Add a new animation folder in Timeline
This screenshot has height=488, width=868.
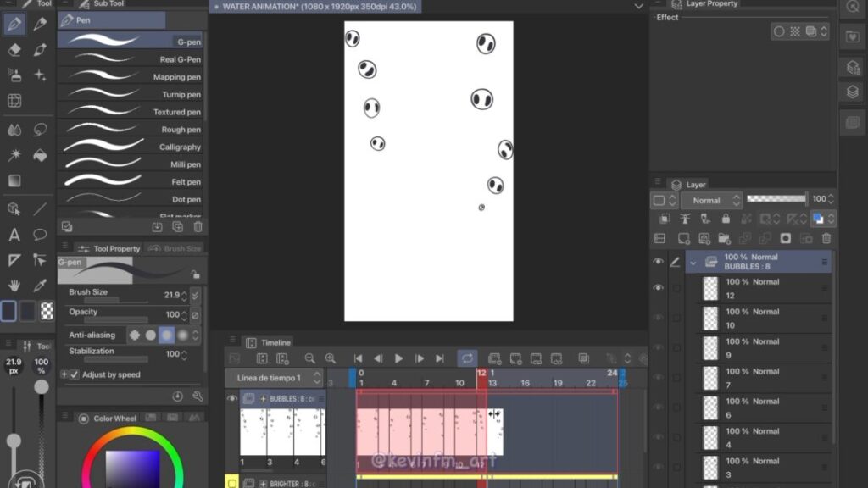(x=494, y=358)
